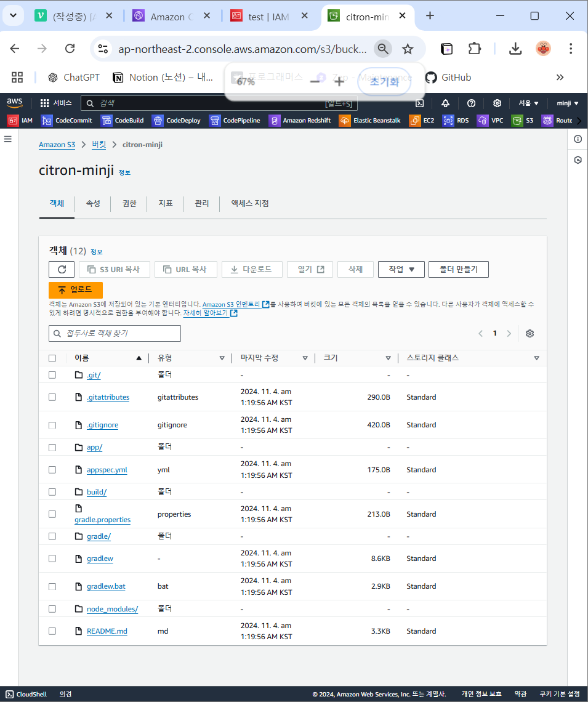Sort by 크기 column arrow

point(389,358)
